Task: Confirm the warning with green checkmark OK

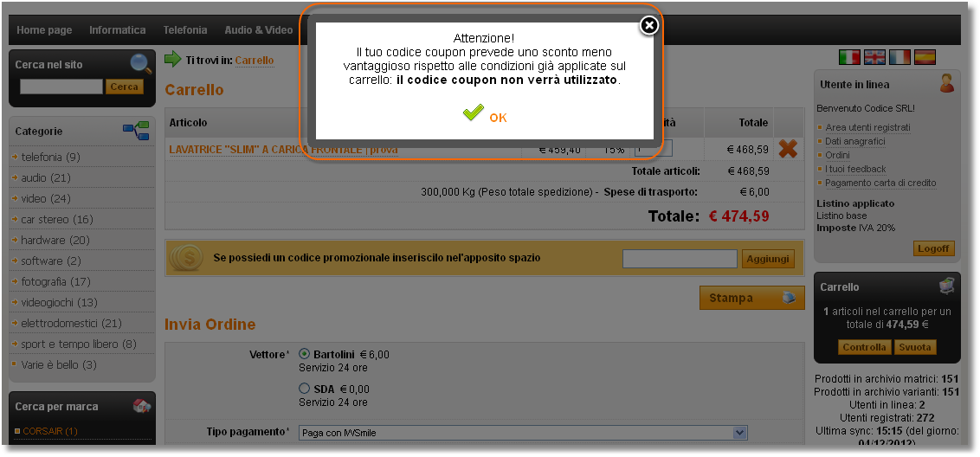Action: point(485,114)
